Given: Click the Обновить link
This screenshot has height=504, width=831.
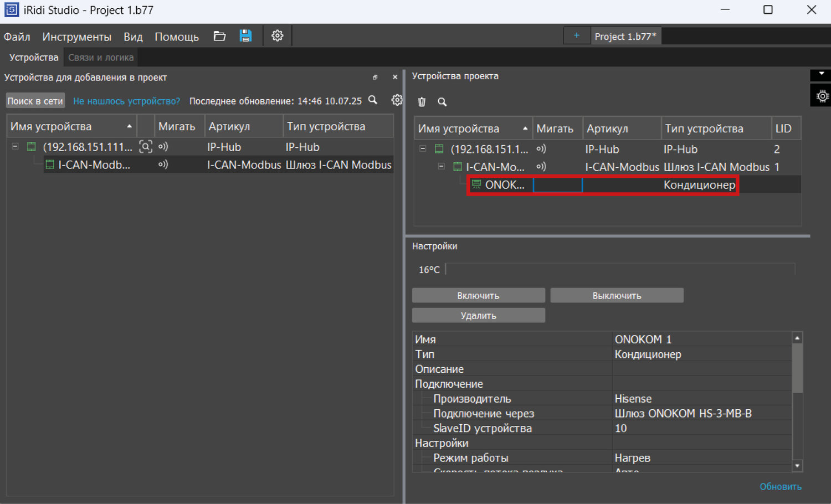Looking at the screenshot, I should click(x=780, y=487).
